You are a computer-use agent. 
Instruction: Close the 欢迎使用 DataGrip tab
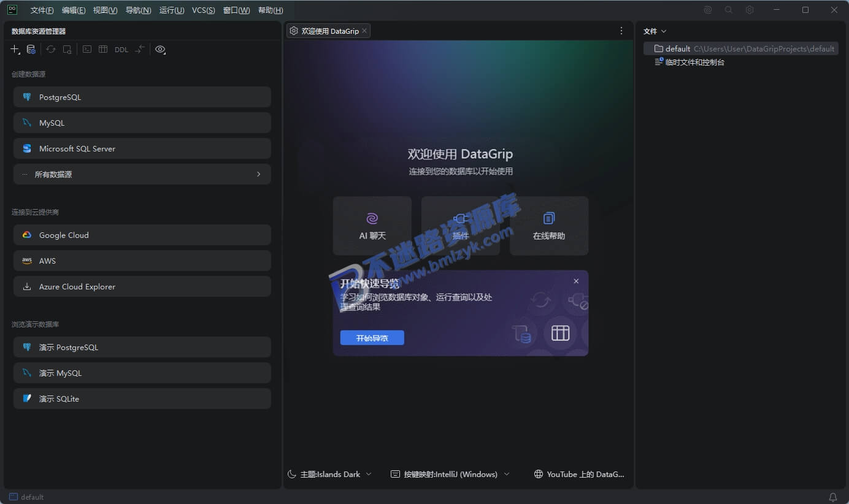click(x=364, y=31)
